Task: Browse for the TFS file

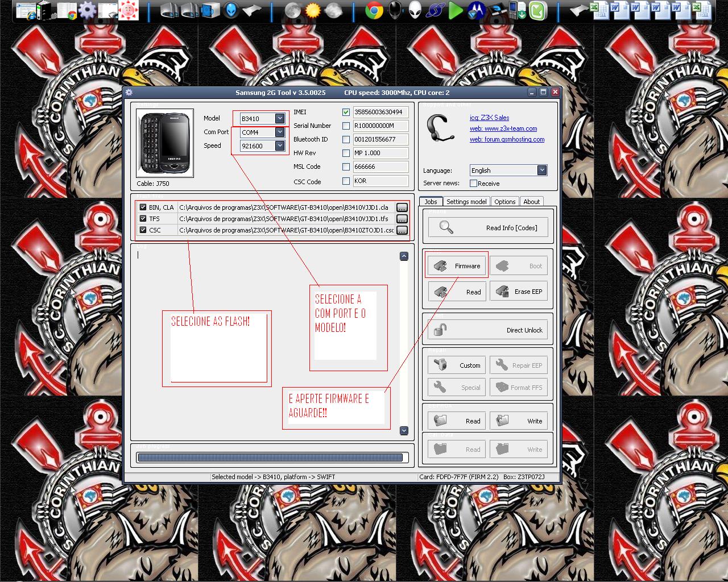Action: coord(402,219)
